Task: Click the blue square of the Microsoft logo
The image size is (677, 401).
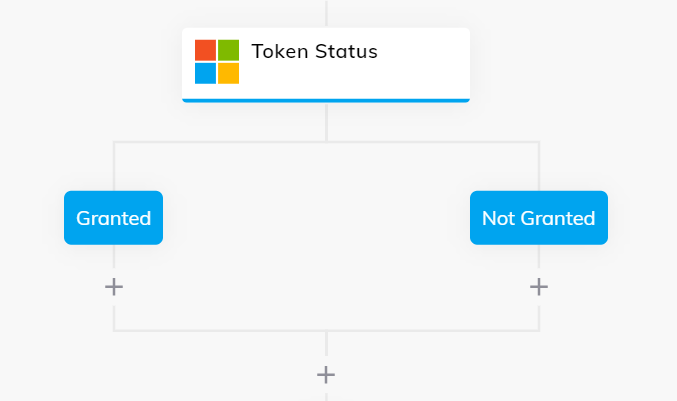Action: [206, 73]
